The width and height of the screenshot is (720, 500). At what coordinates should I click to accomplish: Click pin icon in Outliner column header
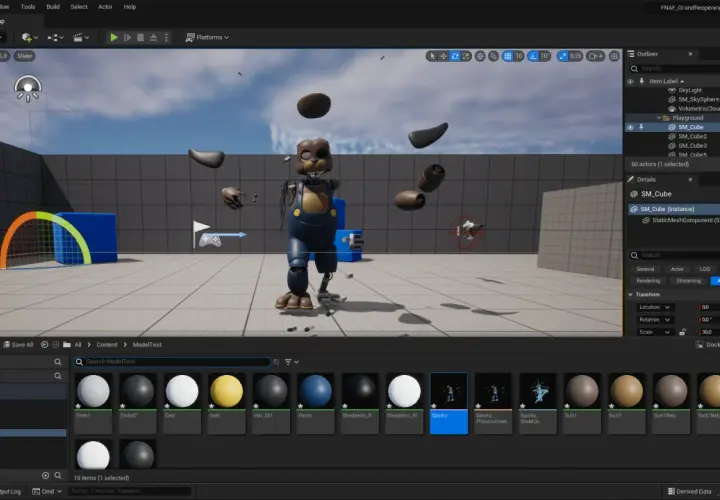[641, 81]
